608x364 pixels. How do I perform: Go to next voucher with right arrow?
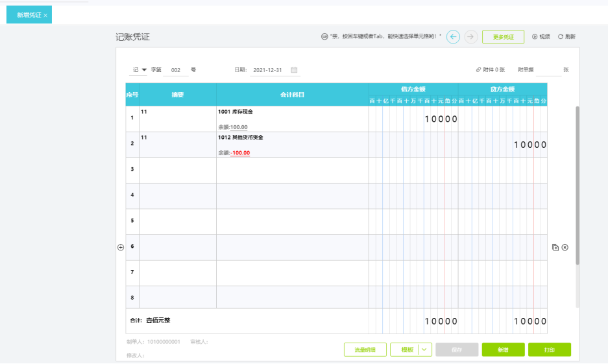coord(471,37)
